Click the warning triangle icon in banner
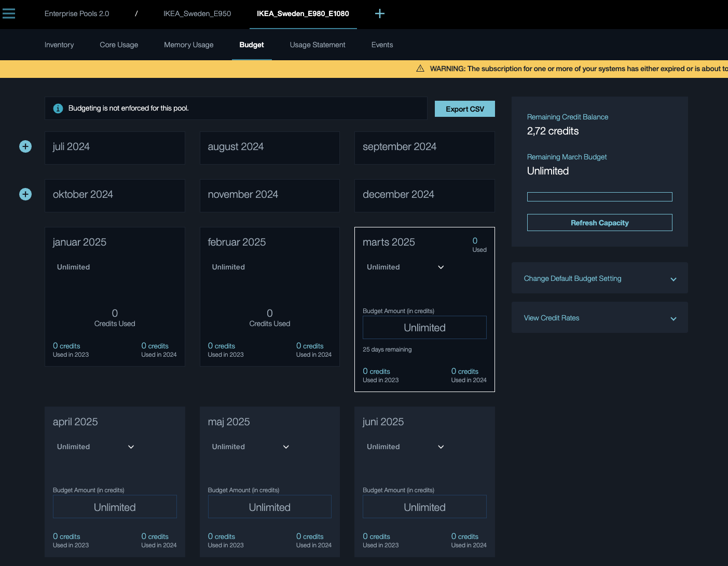The width and height of the screenshot is (728, 566). tap(420, 69)
